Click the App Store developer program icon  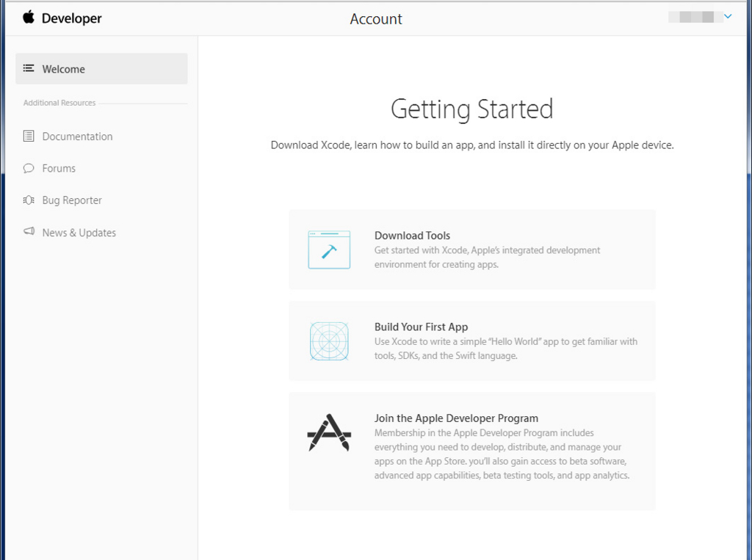tap(329, 432)
